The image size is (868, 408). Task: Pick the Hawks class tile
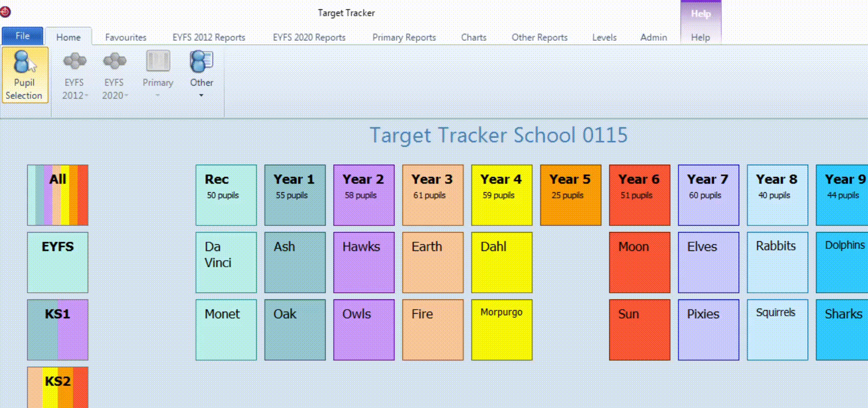click(x=364, y=262)
